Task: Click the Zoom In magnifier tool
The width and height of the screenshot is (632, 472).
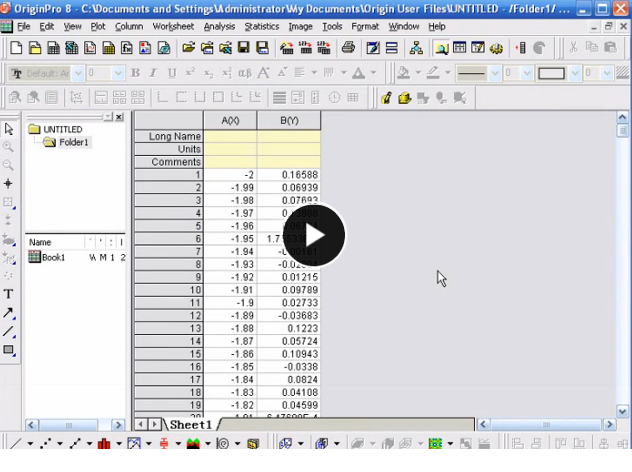Action: [x=8, y=147]
